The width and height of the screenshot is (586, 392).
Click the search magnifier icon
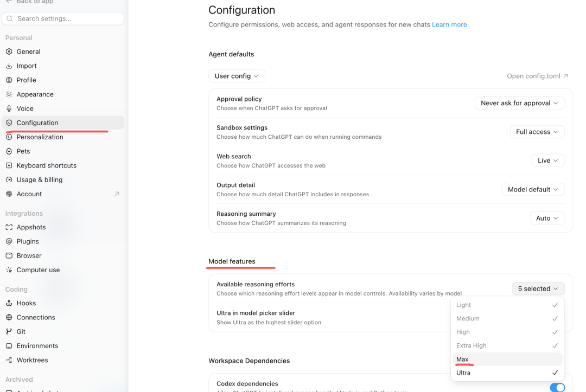point(10,18)
